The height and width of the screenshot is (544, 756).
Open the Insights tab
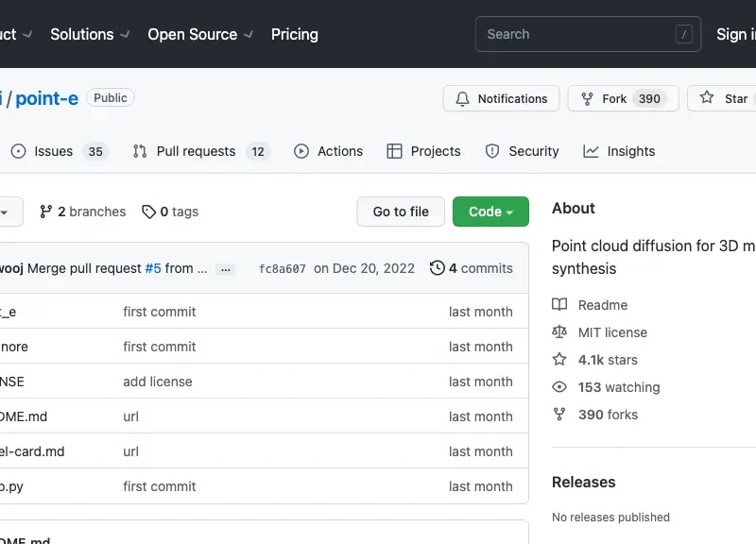pyautogui.click(x=619, y=151)
